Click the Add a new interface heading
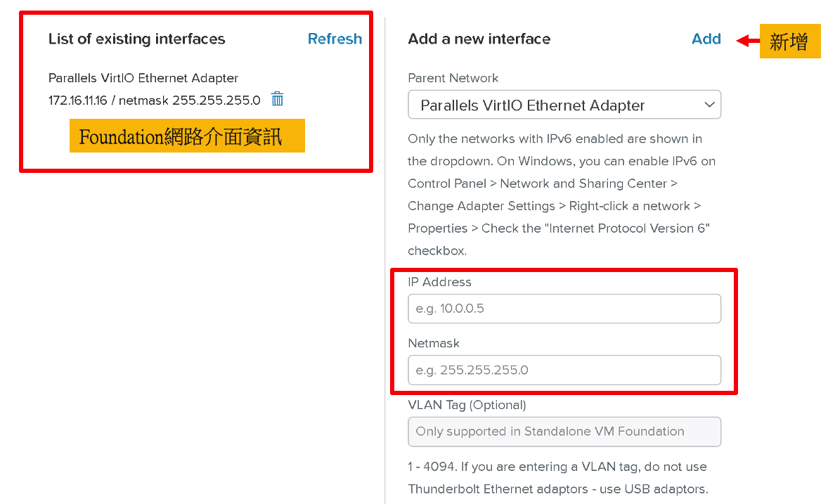Screen dimensions: 828x504 (x=479, y=39)
